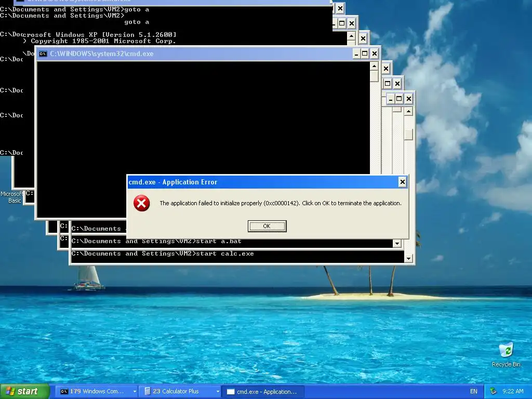Click the 9:22 AM clock
The height and width of the screenshot is (399, 532).
pos(513,392)
